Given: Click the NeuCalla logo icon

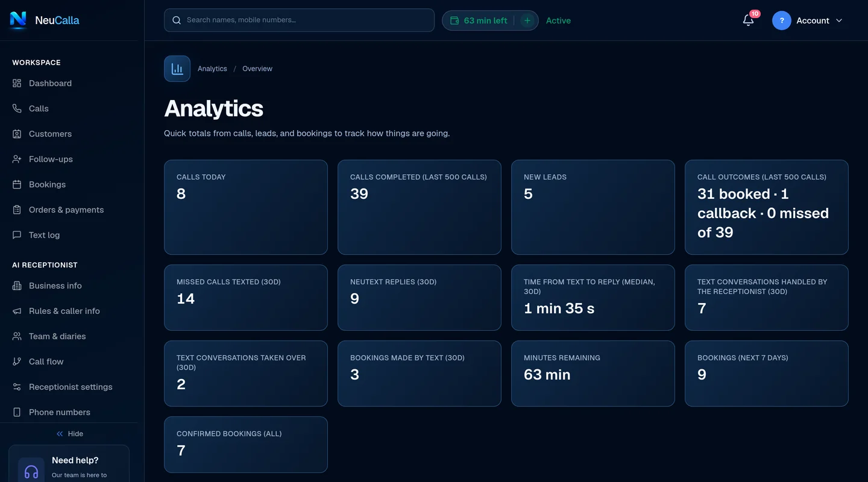Looking at the screenshot, I should pyautogui.click(x=19, y=20).
